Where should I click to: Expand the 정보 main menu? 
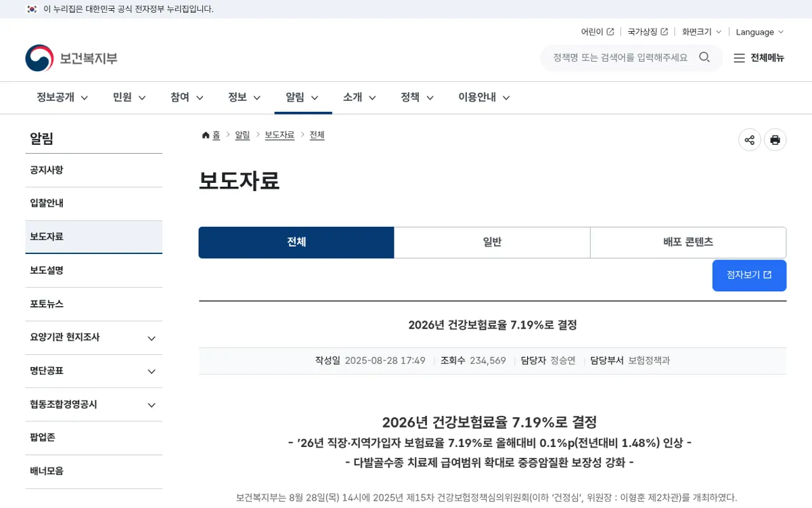pyautogui.click(x=244, y=98)
